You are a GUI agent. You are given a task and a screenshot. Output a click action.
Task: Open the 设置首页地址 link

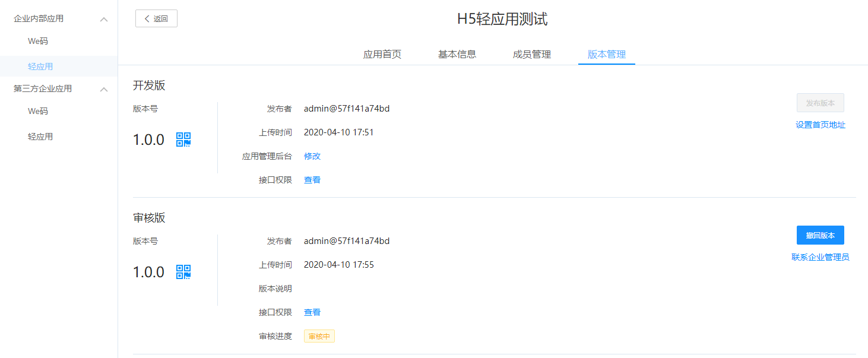821,125
